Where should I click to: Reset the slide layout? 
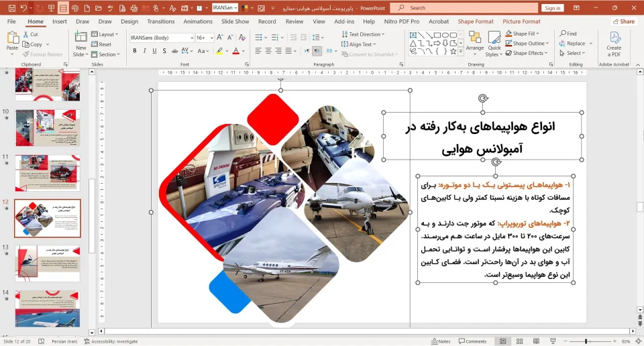coord(101,44)
